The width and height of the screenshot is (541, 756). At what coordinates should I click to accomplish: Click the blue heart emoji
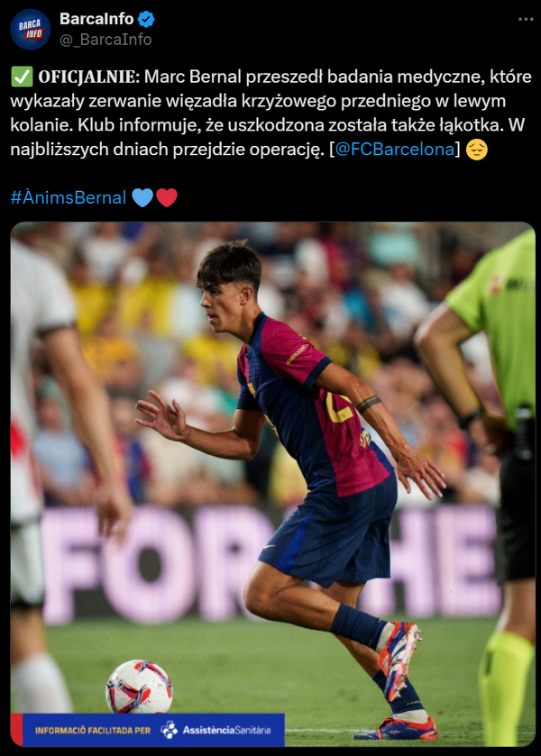pos(142,197)
